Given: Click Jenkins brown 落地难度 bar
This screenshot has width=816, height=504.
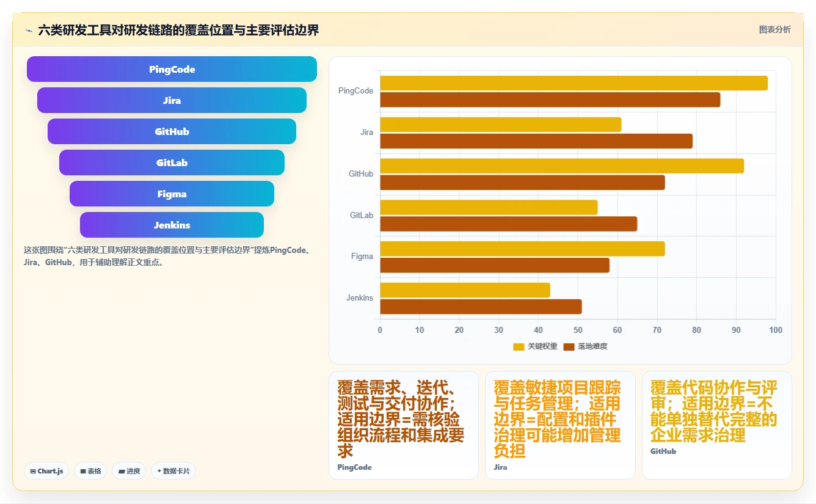Looking at the screenshot, I should [x=481, y=307].
